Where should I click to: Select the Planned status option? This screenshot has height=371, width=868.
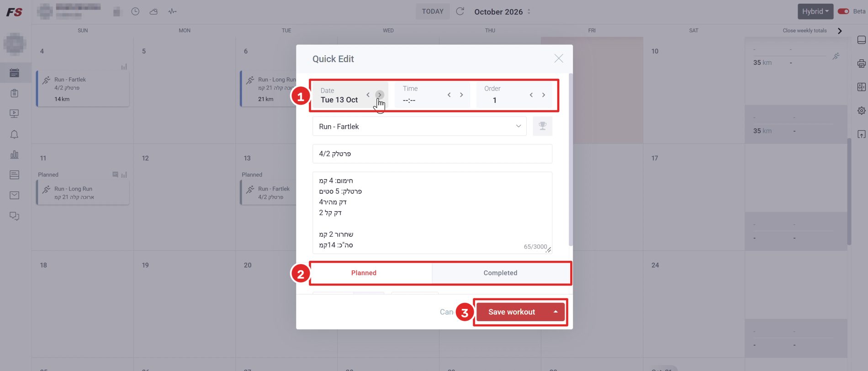pos(364,273)
